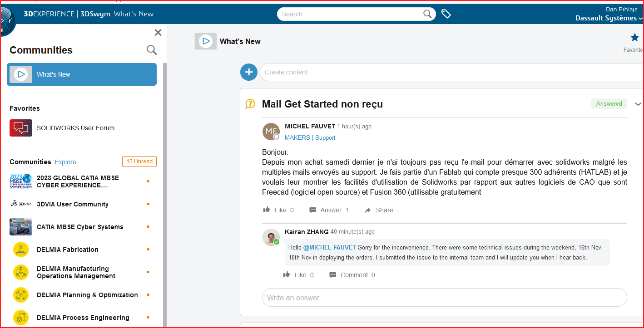Click the DELMIA Planning & Optimization icon
The height and width of the screenshot is (328, 644).
[x=21, y=295]
